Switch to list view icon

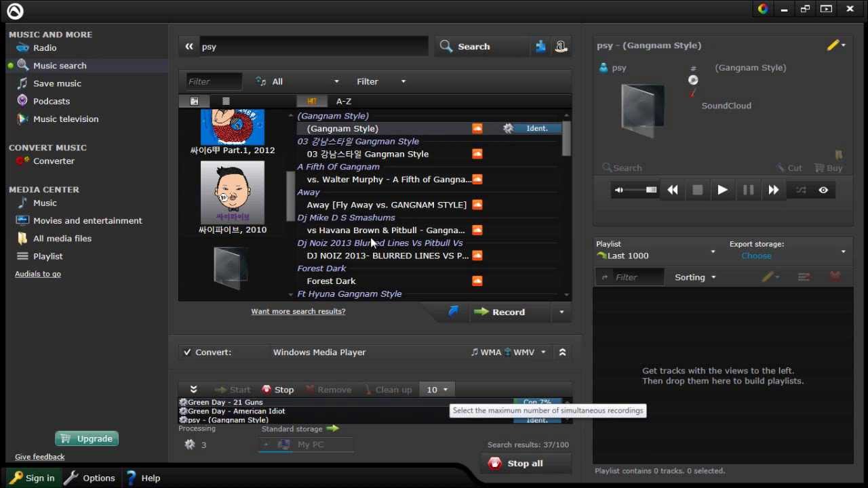coord(226,101)
